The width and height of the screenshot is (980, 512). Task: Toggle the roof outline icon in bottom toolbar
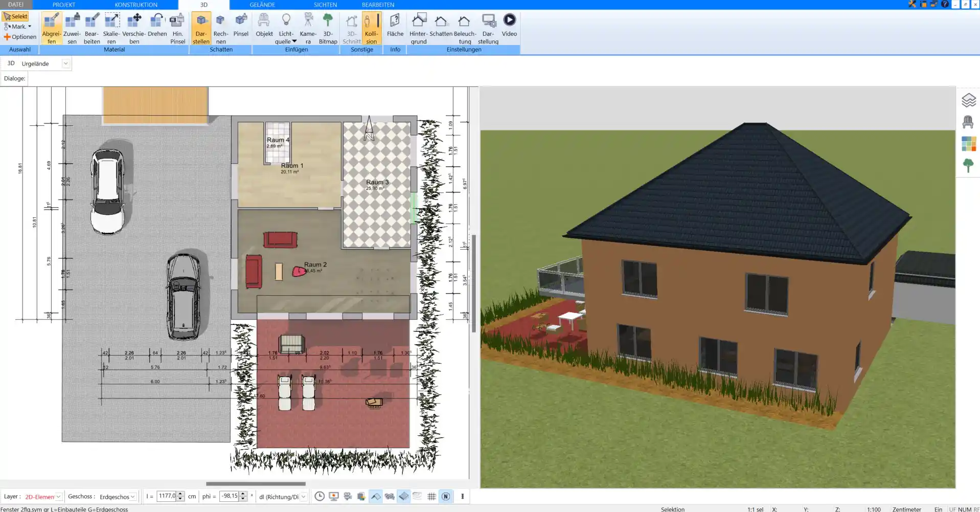(376, 496)
